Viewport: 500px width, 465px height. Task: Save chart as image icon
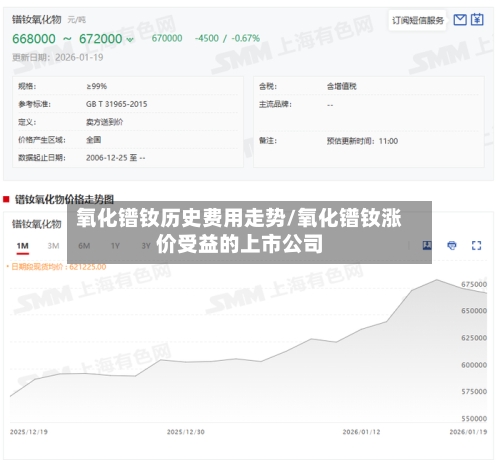click(427, 246)
